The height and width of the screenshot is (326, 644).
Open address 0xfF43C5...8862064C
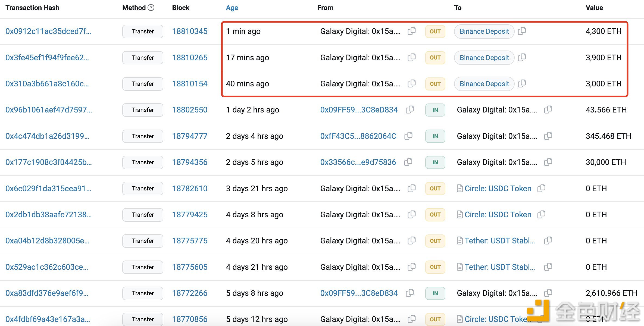tap(358, 136)
